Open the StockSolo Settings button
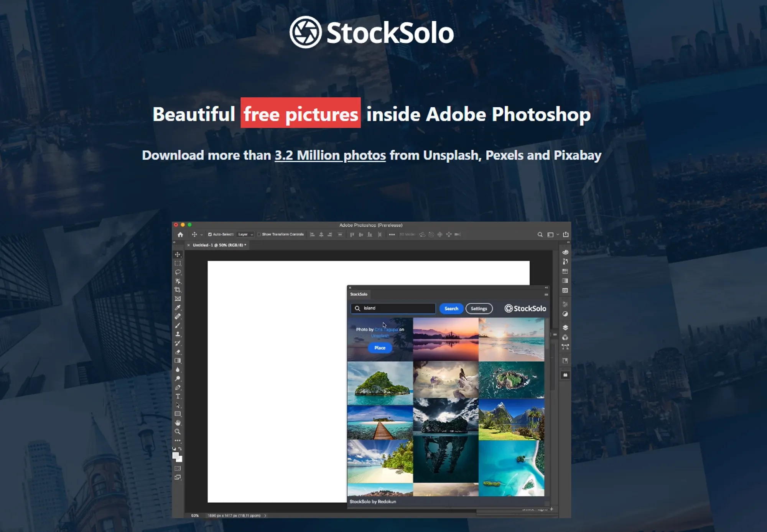Viewport: 767px width, 532px height. (479, 308)
